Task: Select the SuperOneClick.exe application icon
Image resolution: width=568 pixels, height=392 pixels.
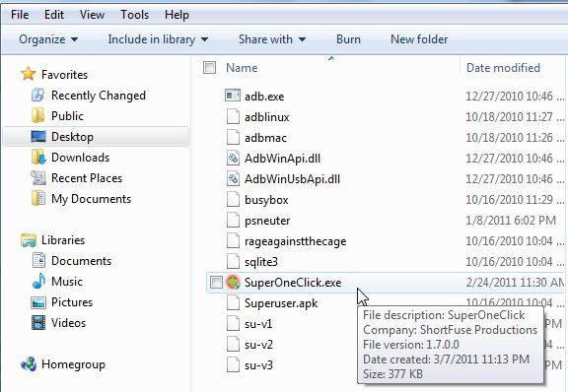Action: pyautogui.click(x=233, y=282)
